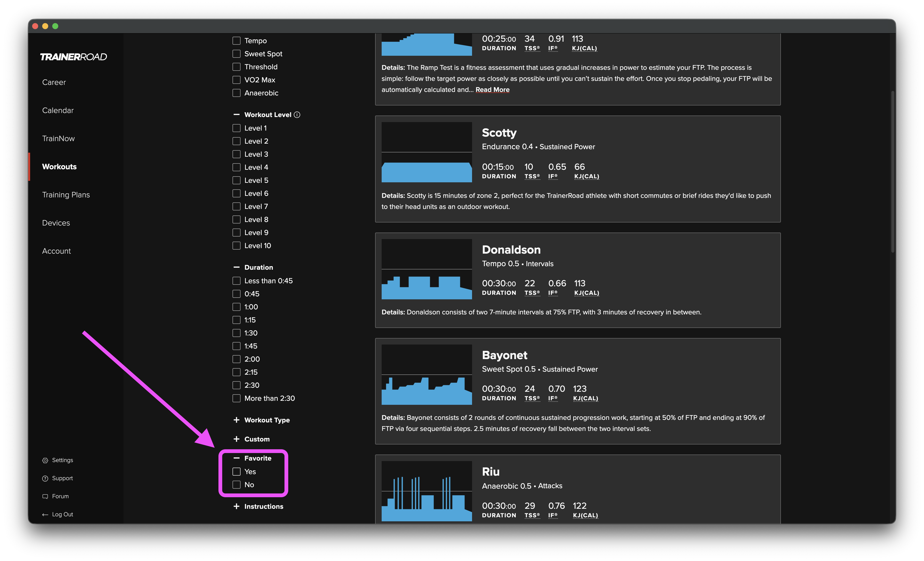
Task: Click the Support question mark icon
Action: tap(45, 478)
